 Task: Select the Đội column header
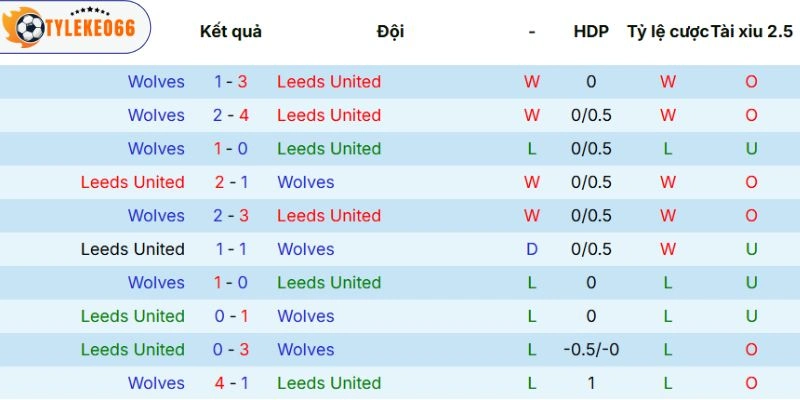click(x=391, y=31)
